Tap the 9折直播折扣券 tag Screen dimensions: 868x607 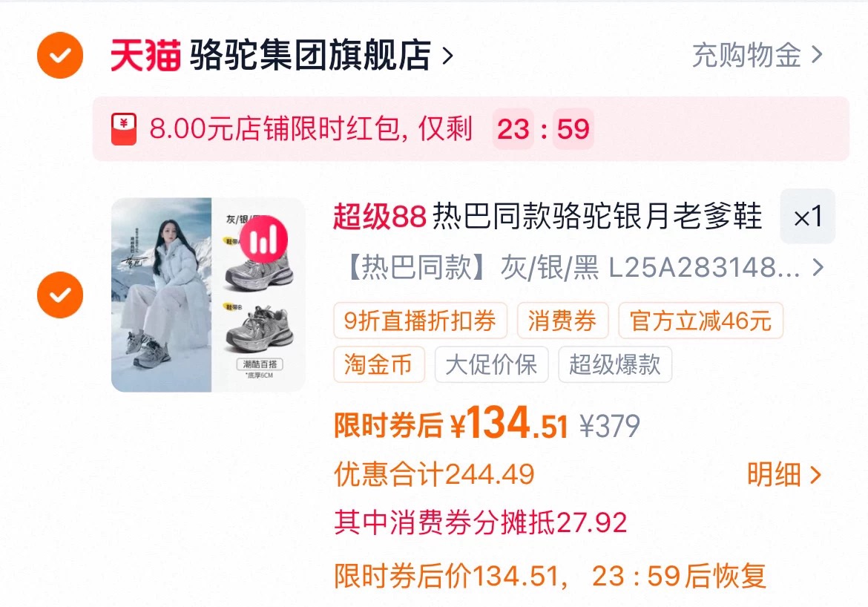(x=420, y=320)
